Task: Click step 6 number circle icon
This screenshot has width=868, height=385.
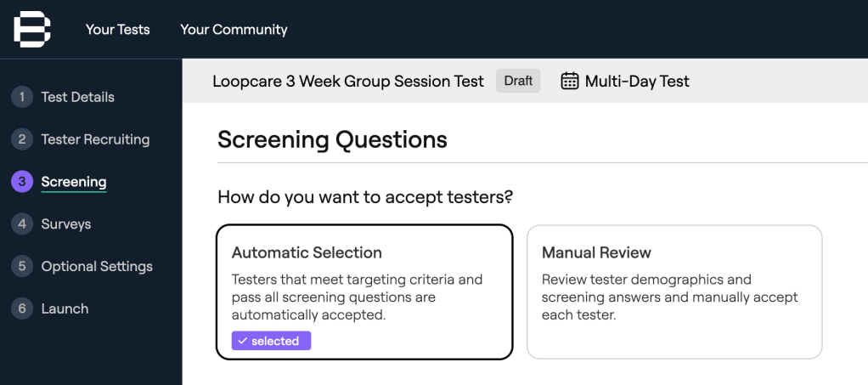Action: [x=22, y=309]
